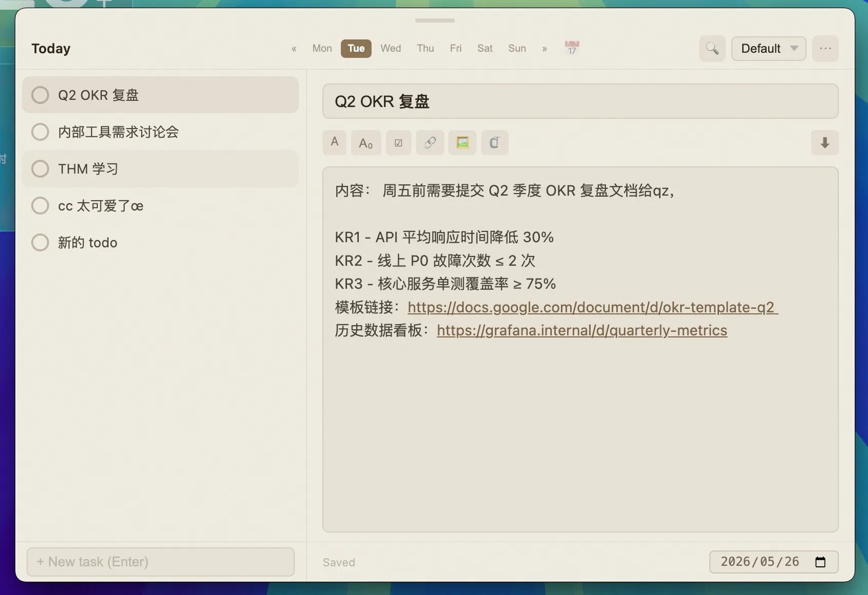This screenshot has height=595, width=868.
Task: Switch to Mon tab
Action: [x=322, y=48]
